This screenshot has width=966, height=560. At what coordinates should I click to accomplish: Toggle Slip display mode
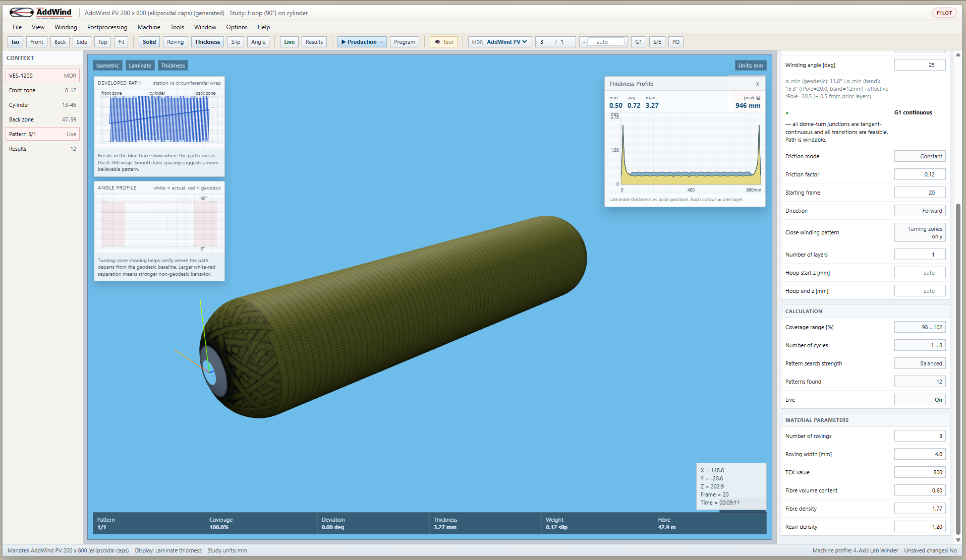(236, 42)
